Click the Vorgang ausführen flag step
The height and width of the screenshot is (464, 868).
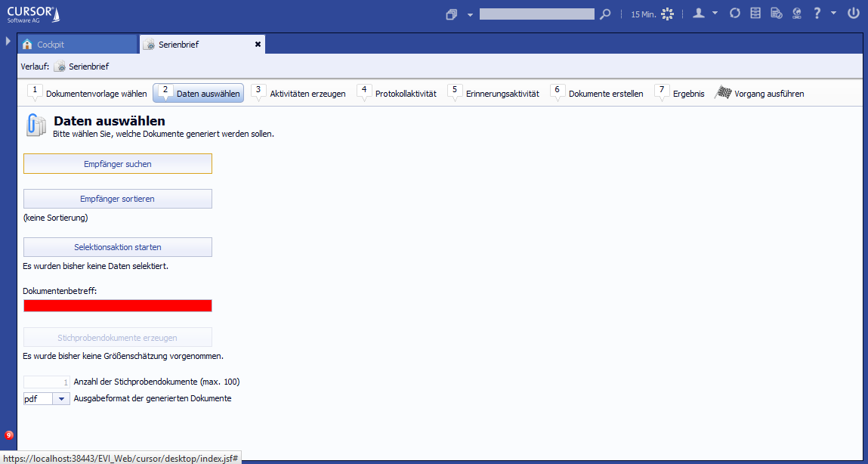click(x=759, y=94)
